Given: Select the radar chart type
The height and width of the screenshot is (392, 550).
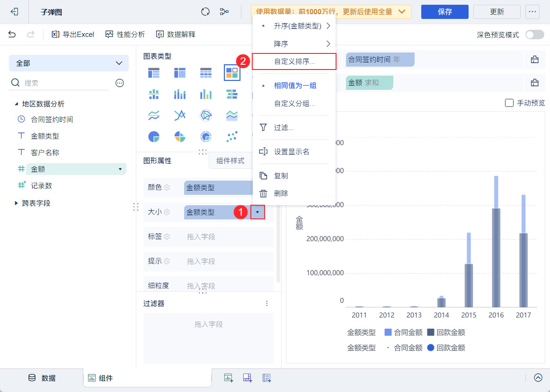Looking at the screenshot, I should 205,115.
